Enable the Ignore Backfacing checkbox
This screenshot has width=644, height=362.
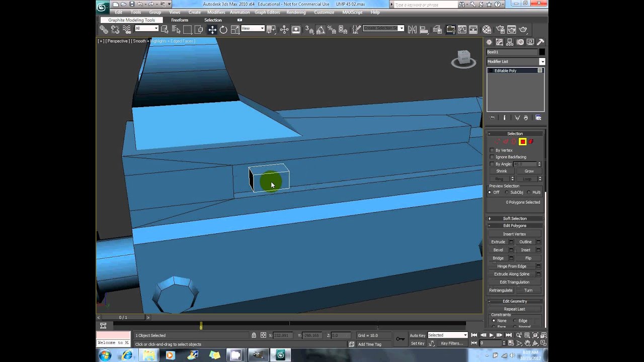coord(492,157)
